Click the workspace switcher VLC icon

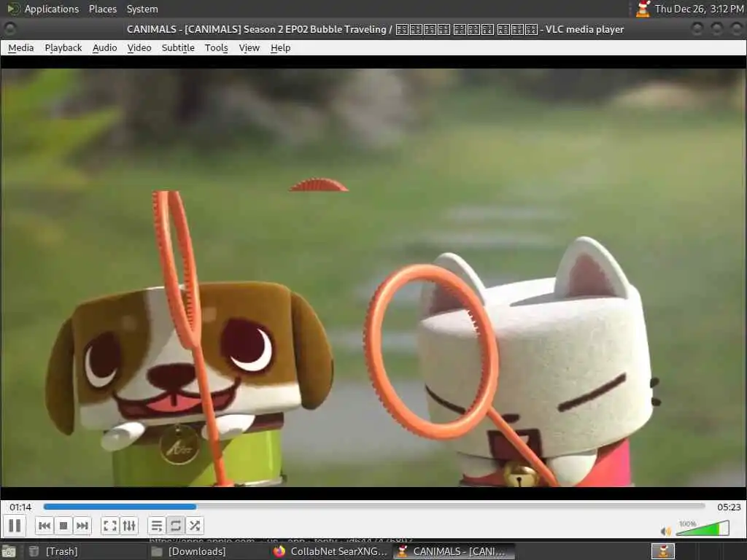click(x=663, y=551)
